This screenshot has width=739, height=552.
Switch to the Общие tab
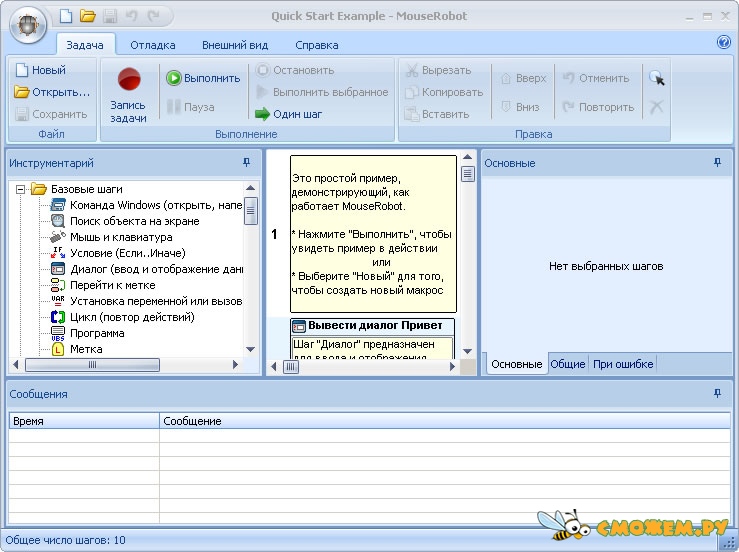tap(567, 364)
